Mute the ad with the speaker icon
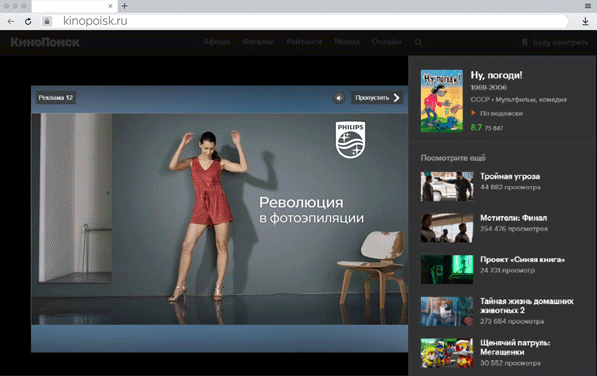 coord(339,98)
